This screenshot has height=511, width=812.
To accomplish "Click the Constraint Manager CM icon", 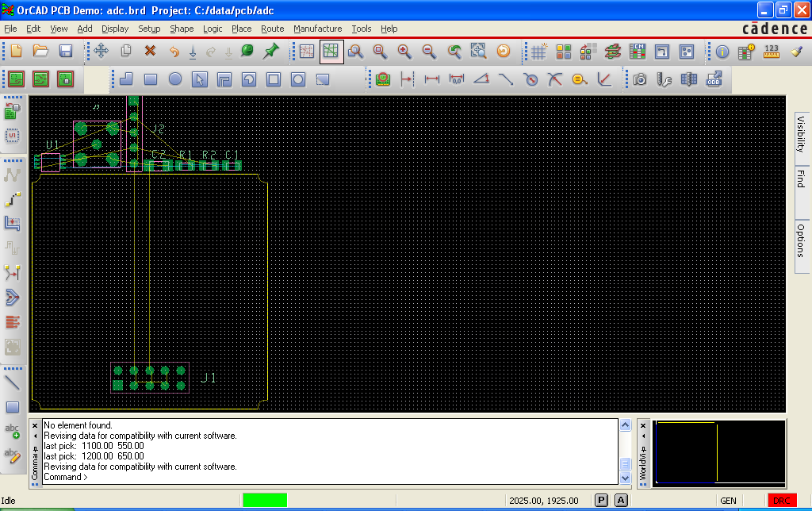I will point(637,52).
